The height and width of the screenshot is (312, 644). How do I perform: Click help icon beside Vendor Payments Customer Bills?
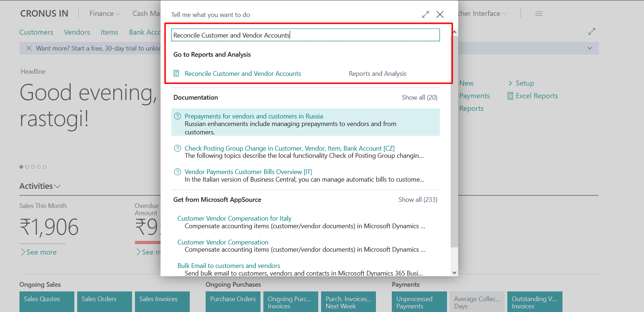[178, 172]
